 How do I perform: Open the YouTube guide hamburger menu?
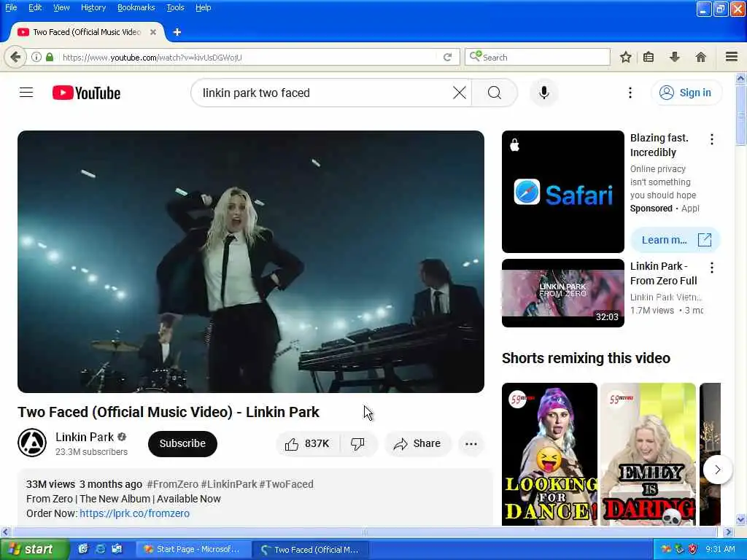pos(26,93)
